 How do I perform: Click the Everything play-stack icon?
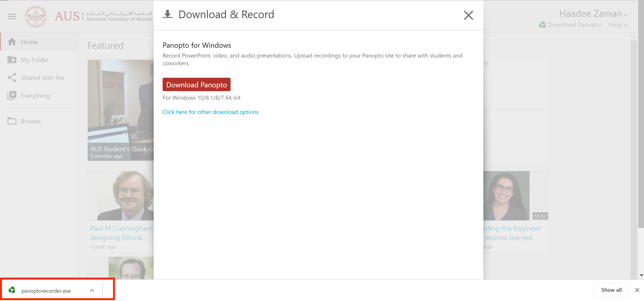tap(12, 95)
